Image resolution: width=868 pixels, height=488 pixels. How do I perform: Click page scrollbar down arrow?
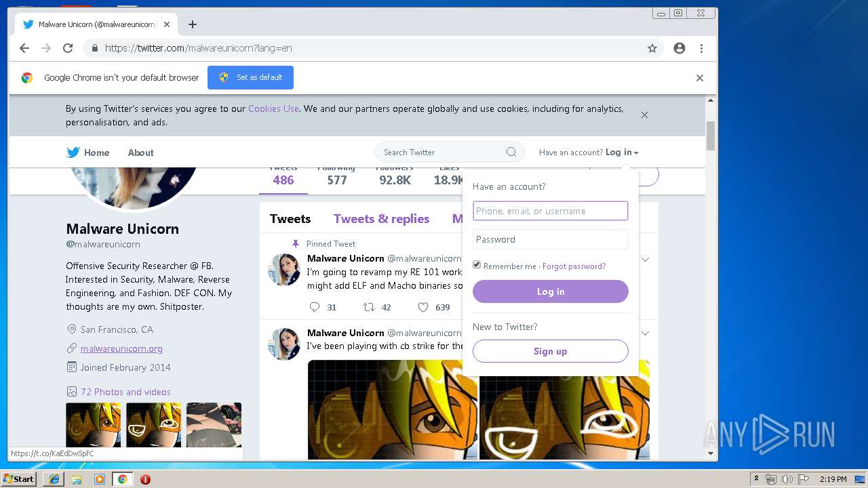tap(711, 453)
